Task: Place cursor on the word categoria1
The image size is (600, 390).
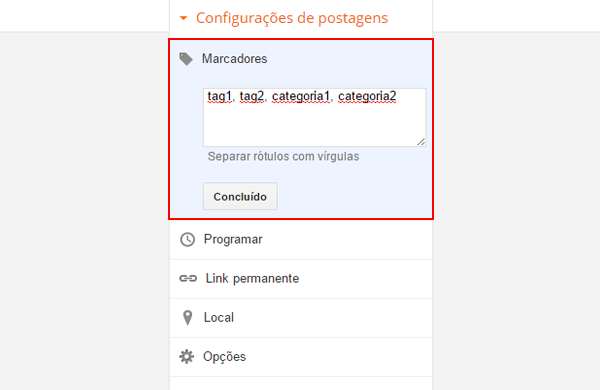Action: 301,96
